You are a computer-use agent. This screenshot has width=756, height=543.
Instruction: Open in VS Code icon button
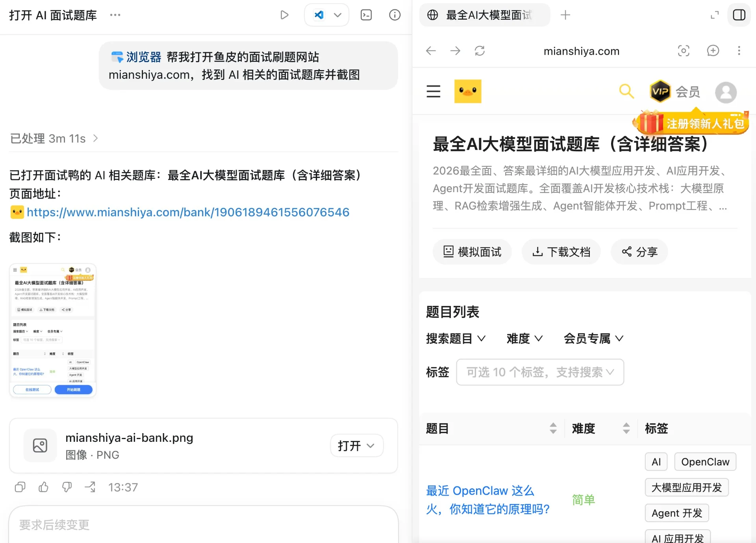click(x=319, y=15)
